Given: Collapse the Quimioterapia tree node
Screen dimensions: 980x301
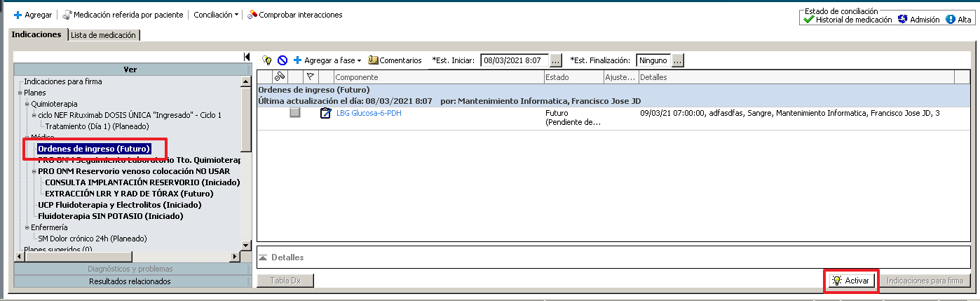Looking at the screenshot, I should click(27, 104).
